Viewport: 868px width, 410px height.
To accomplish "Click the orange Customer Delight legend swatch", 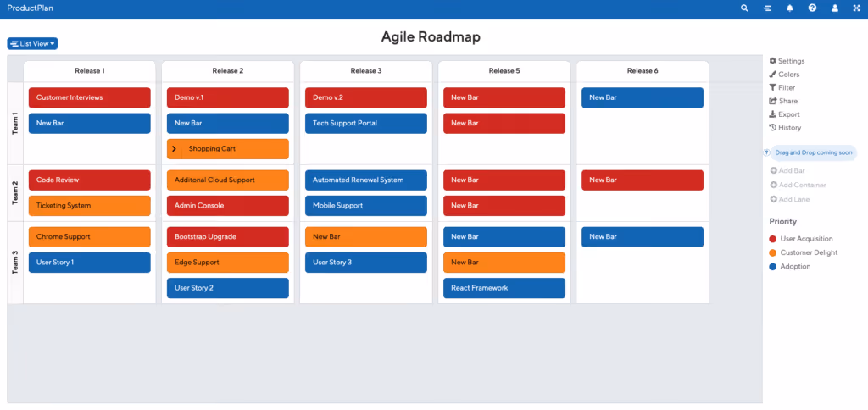I will click(773, 252).
